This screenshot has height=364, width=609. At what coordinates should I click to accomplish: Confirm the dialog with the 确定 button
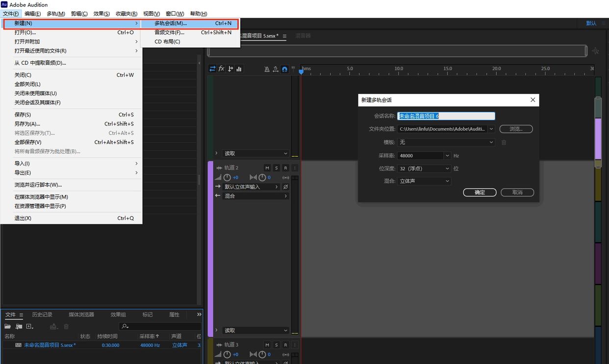(480, 193)
